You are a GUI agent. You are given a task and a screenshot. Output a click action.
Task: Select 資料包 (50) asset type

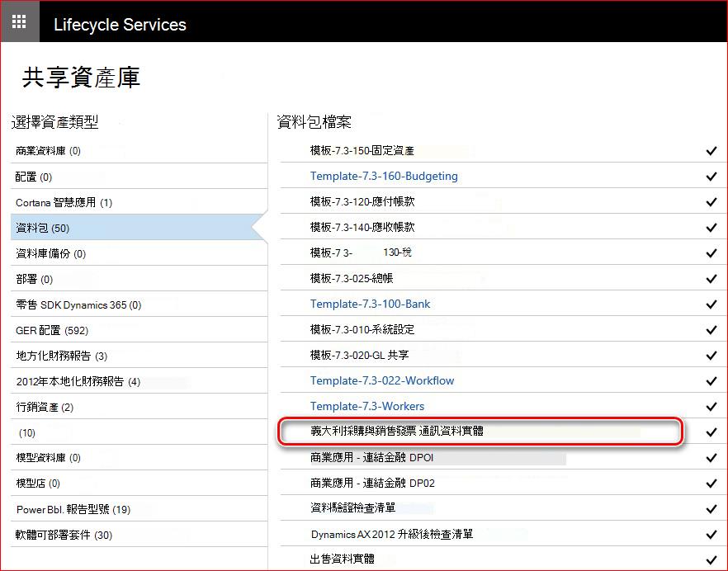pyautogui.click(x=139, y=228)
